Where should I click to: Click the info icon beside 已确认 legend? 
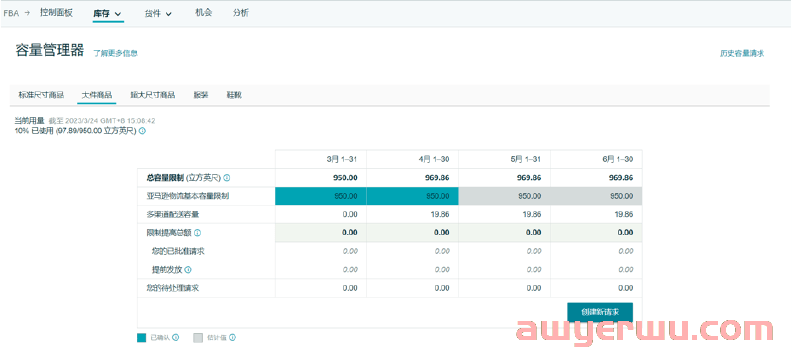[x=176, y=337]
